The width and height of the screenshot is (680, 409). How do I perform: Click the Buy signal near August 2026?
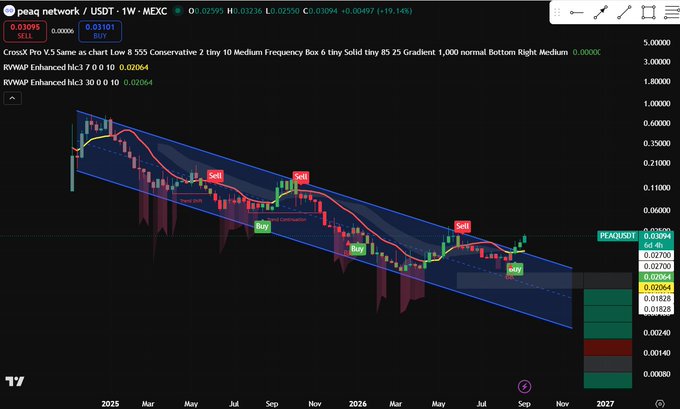click(515, 269)
